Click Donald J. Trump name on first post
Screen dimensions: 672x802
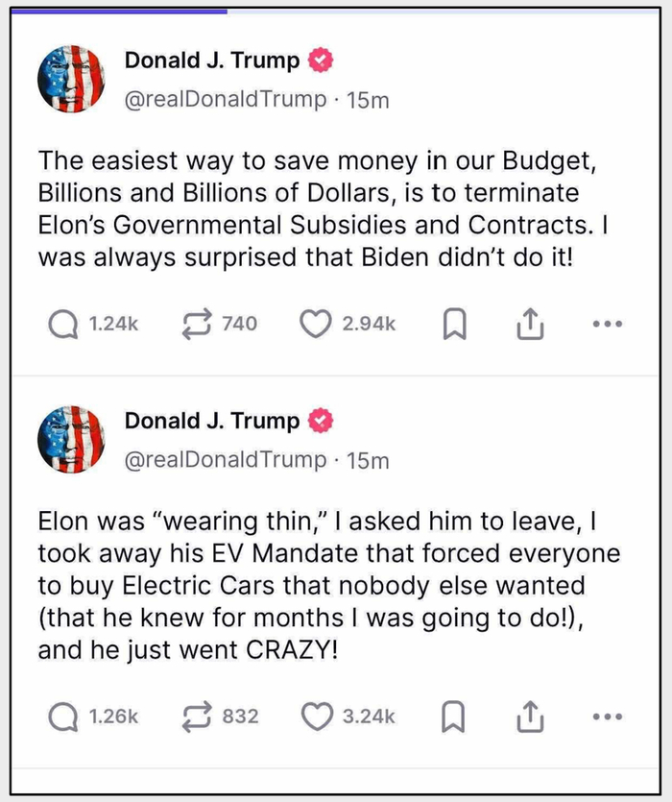pos(212,61)
